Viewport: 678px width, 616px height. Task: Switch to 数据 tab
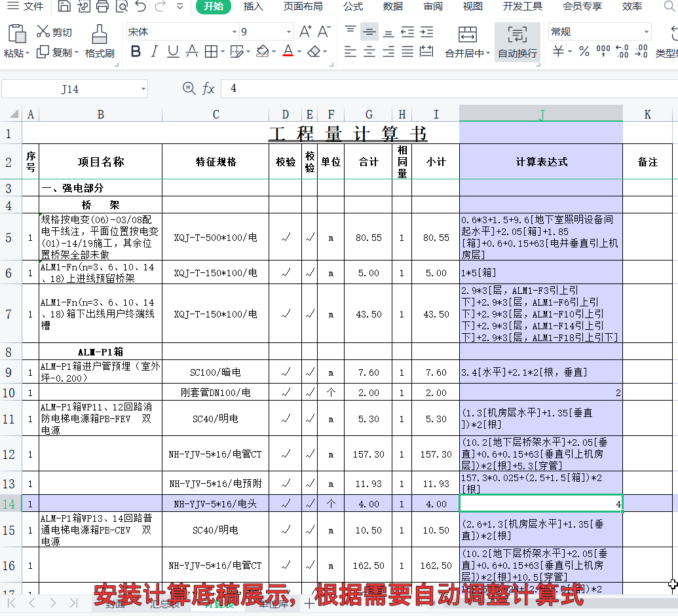(x=392, y=6)
